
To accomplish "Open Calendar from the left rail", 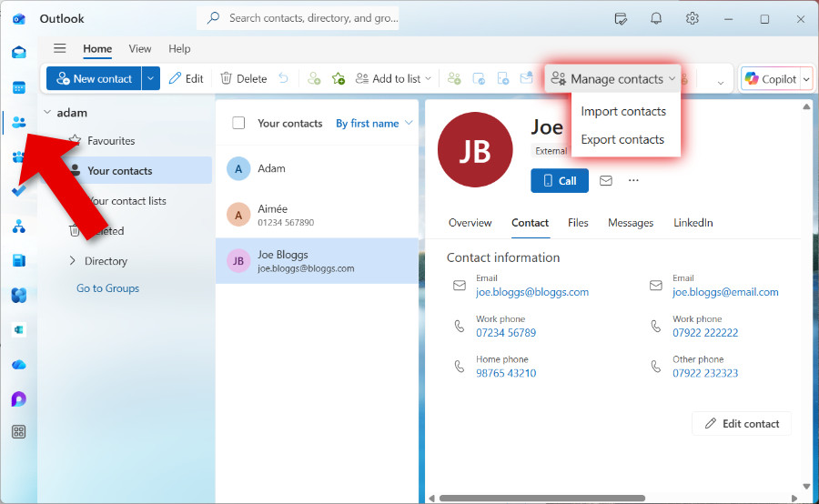I will coord(19,87).
